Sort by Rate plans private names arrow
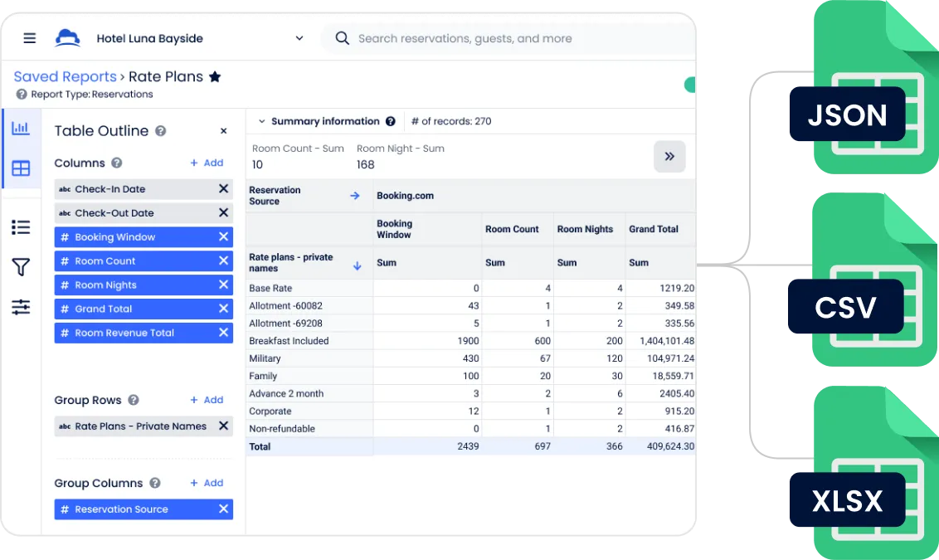The width and height of the screenshot is (939, 560). pyautogui.click(x=357, y=266)
